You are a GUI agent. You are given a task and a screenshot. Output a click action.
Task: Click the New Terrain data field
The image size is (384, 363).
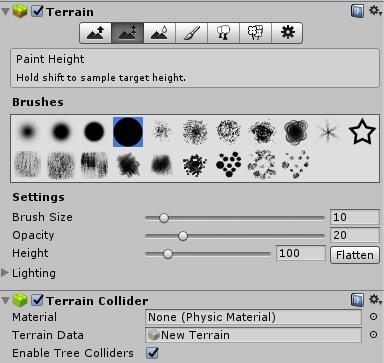click(253, 335)
